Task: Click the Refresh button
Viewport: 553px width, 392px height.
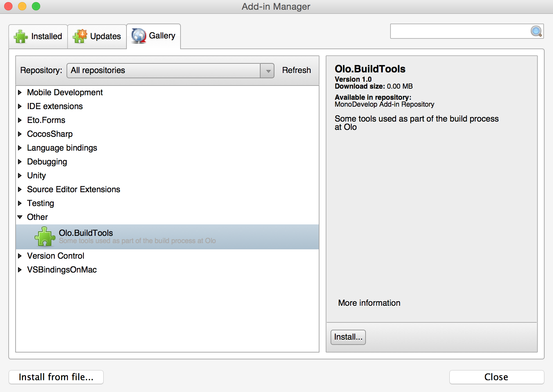Action: (296, 70)
